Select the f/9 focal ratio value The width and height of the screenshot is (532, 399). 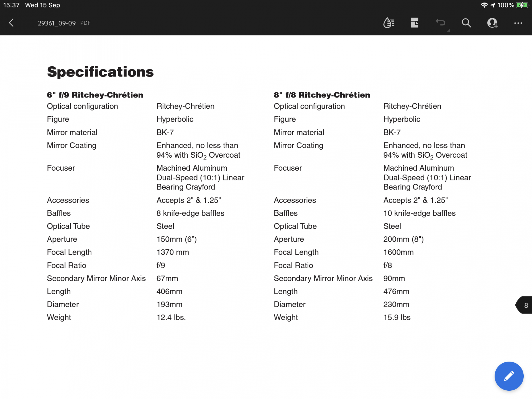161,265
